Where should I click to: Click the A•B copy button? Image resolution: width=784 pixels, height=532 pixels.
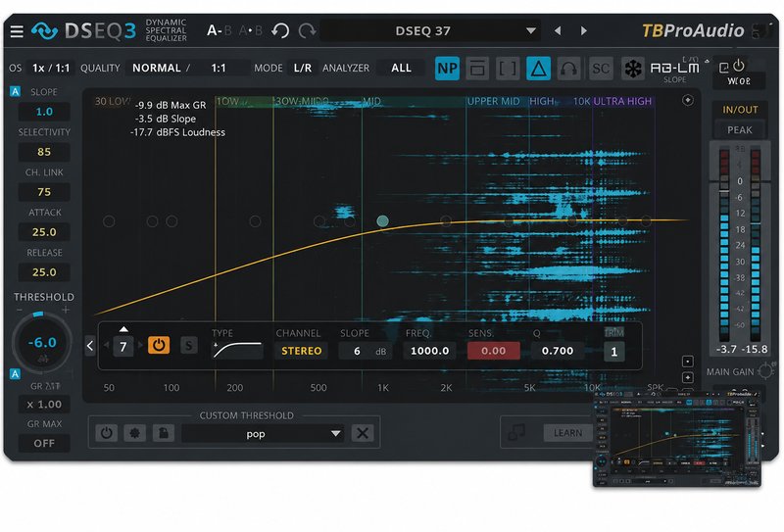(x=250, y=31)
